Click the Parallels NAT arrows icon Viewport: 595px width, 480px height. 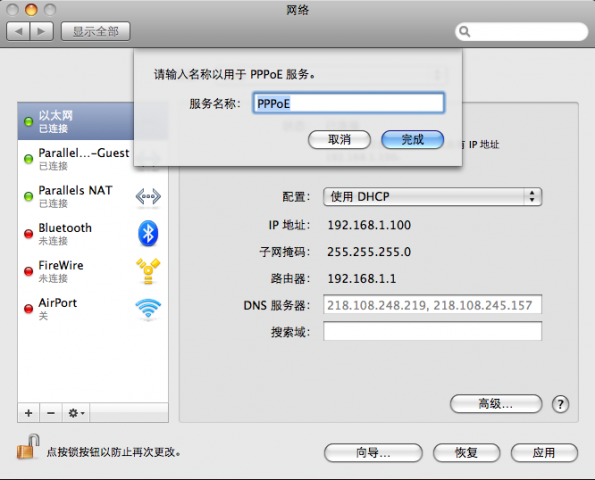click(x=148, y=197)
